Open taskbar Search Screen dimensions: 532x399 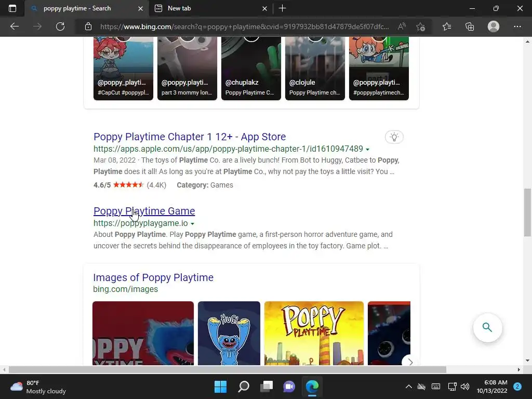[x=244, y=387]
